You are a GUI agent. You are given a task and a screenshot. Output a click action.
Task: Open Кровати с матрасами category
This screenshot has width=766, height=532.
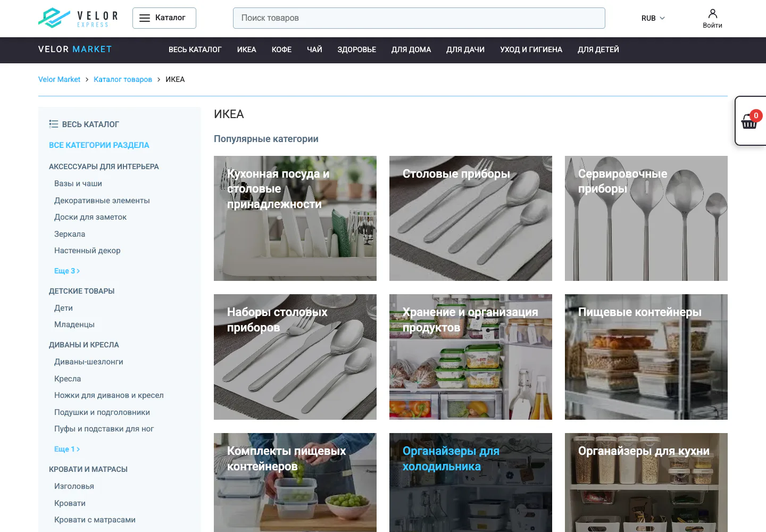pyautogui.click(x=95, y=520)
